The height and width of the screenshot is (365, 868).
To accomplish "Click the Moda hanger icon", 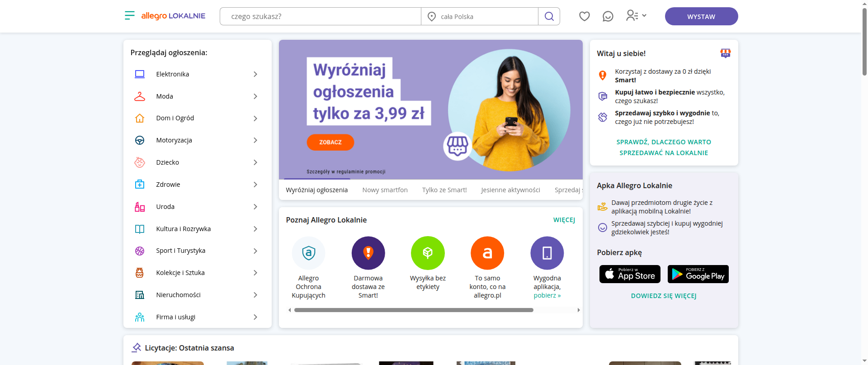I will pos(140,96).
